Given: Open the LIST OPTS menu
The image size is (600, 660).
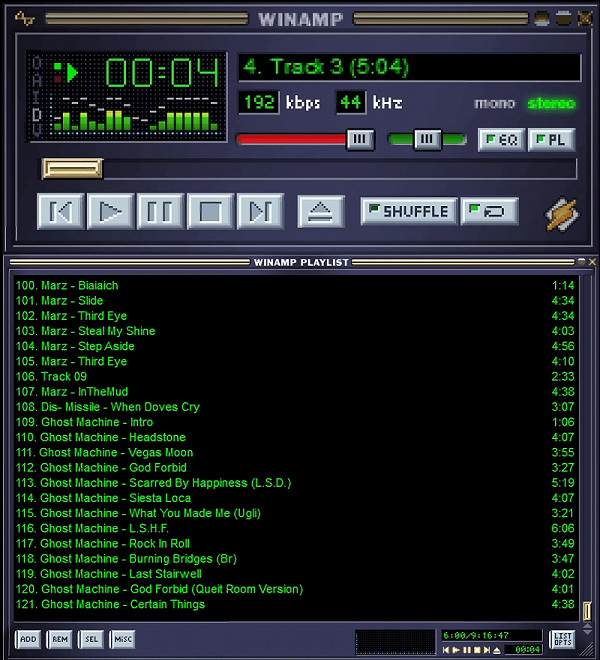Looking at the screenshot, I should pos(563,639).
